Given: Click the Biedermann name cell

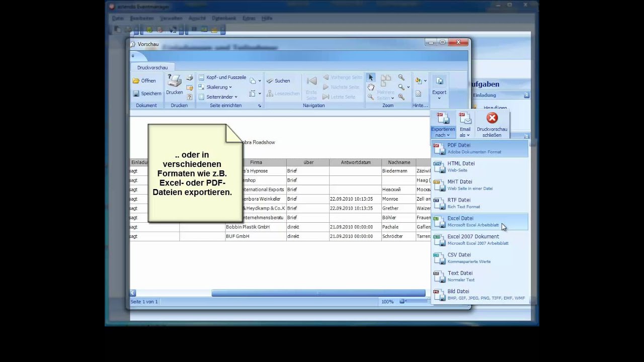Looking at the screenshot, I should pyautogui.click(x=399, y=171).
